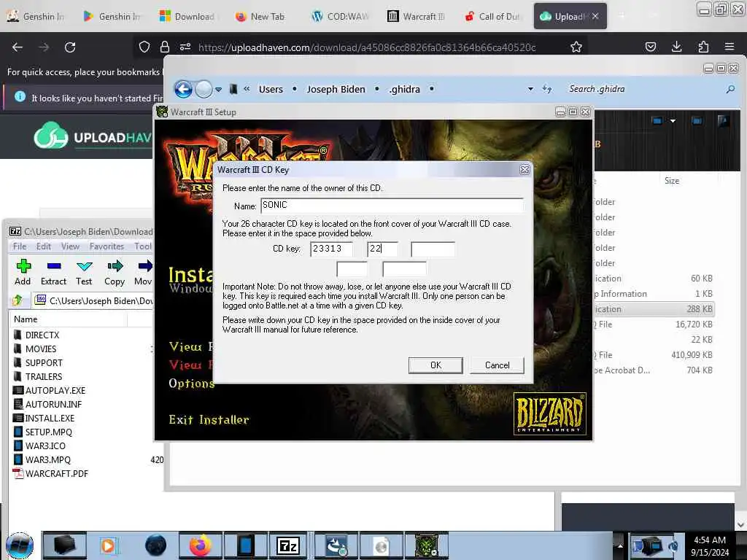Go up one folder in 7-Zip
This screenshot has width=747, height=560.
[18, 300]
